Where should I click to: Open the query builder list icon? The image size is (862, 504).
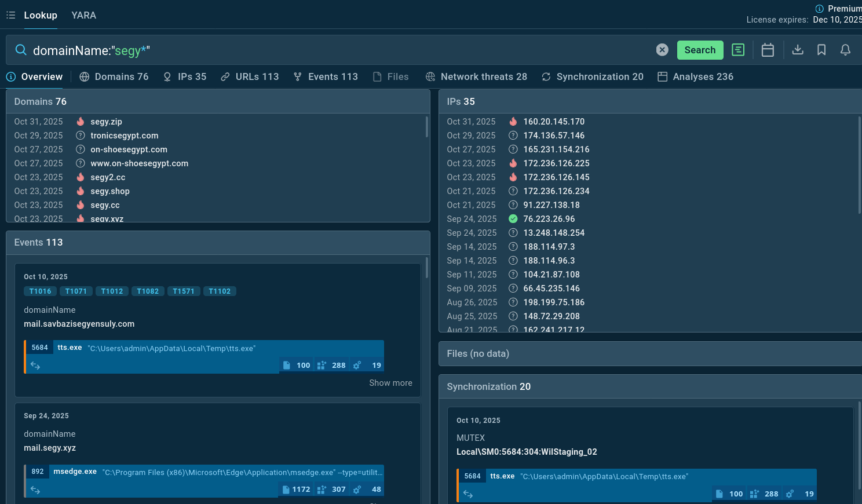(x=738, y=50)
